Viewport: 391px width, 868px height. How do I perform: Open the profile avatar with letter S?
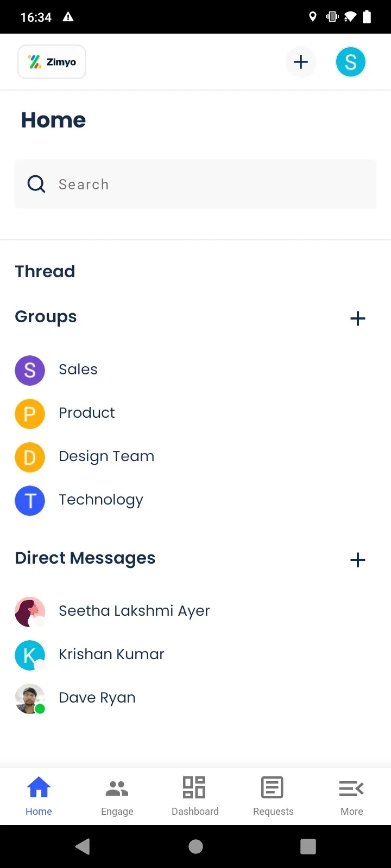click(x=350, y=62)
